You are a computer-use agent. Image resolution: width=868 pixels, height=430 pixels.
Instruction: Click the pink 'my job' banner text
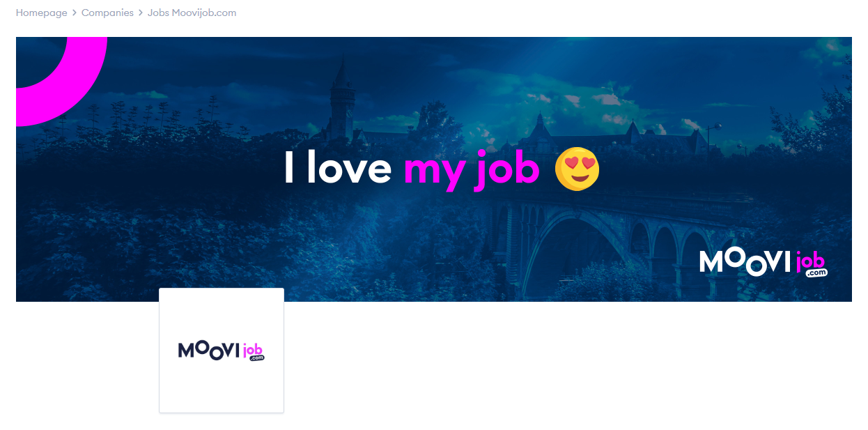(x=472, y=171)
